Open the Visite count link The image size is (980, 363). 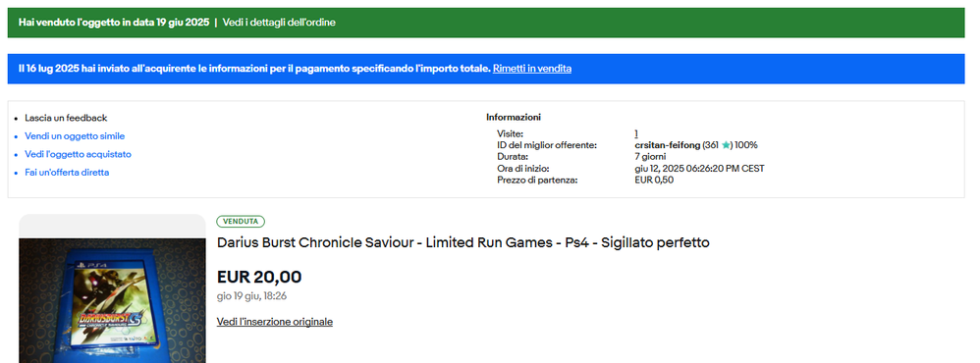point(636,133)
